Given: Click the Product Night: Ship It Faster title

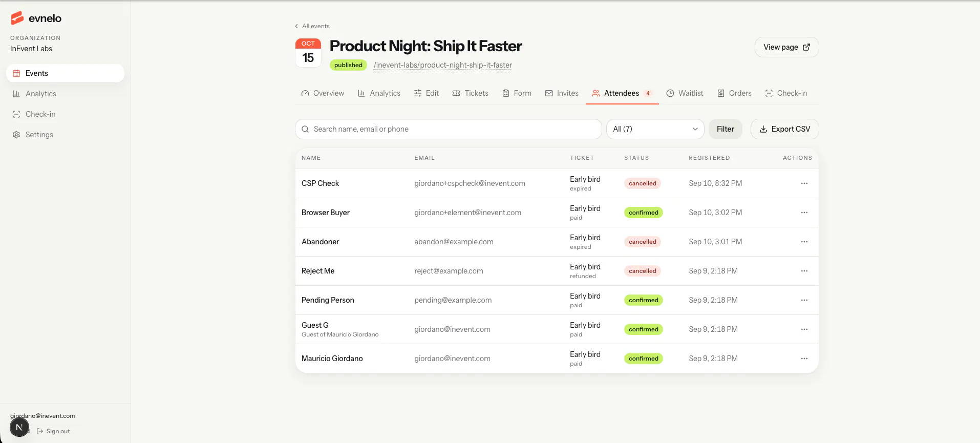Looking at the screenshot, I should click(425, 46).
